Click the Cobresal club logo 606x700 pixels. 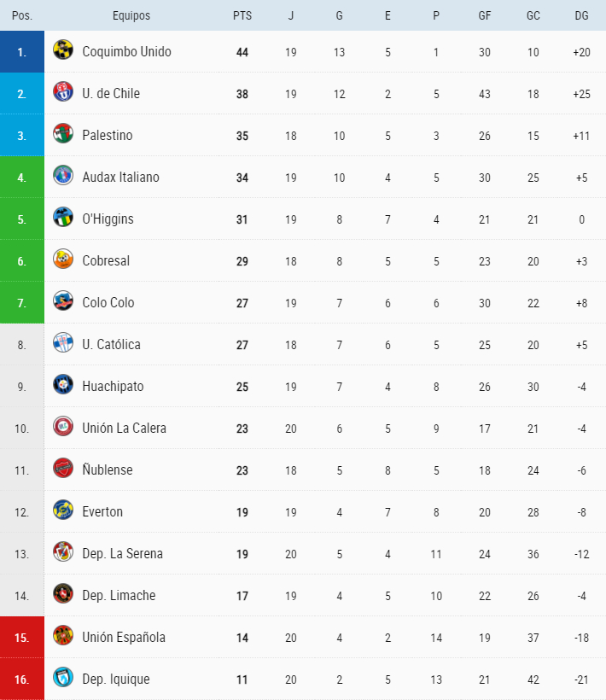coord(62,260)
